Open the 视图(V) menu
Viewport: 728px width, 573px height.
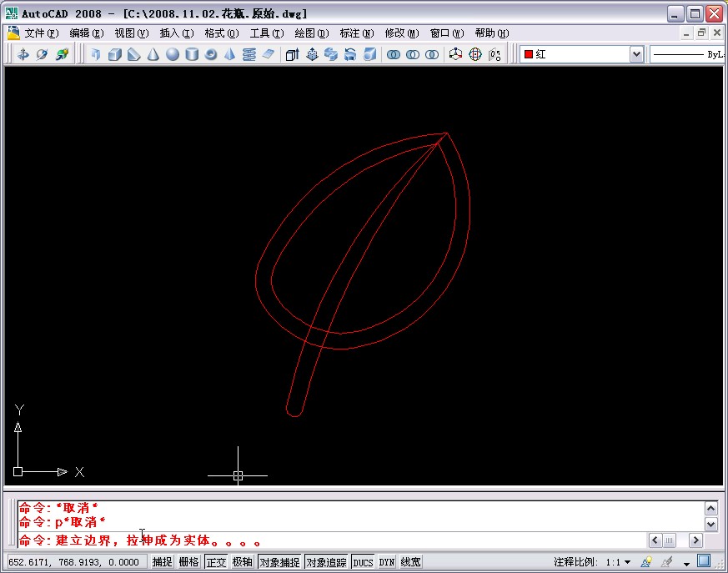pyautogui.click(x=132, y=33)
